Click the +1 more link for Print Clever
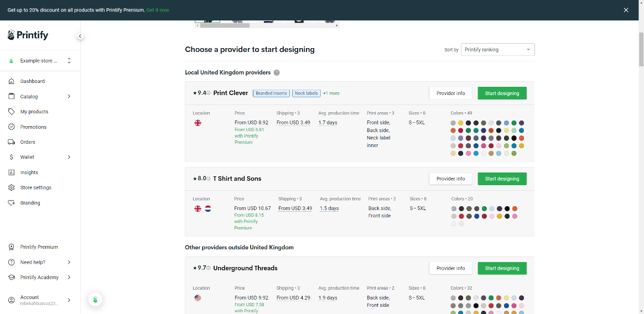The image size is (644, 314). click(x=331, y=93)
